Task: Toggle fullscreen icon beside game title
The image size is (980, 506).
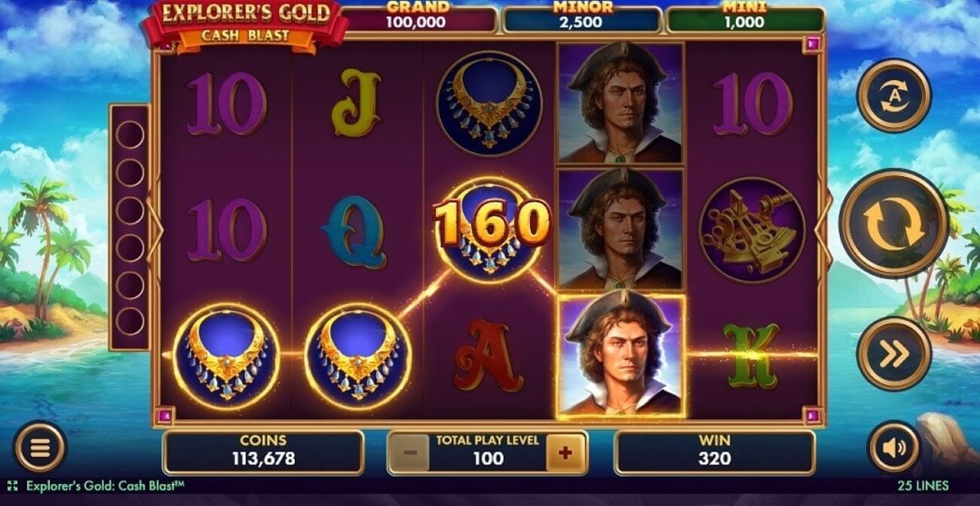Action: point(12,486)
